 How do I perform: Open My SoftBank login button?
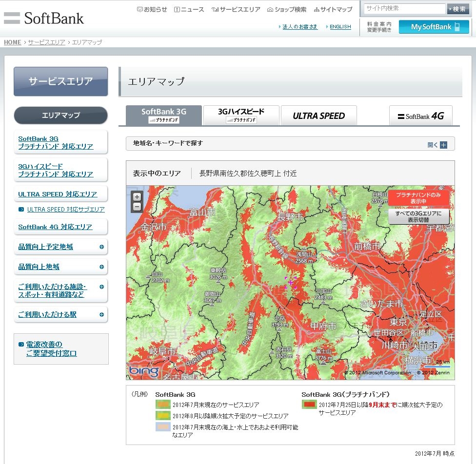tap(434, 27)
